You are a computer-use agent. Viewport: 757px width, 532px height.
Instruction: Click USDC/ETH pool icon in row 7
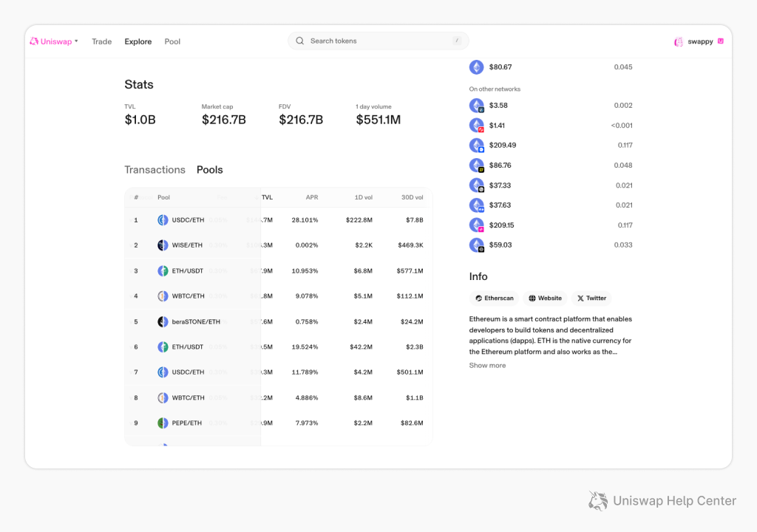click(163, 372)
